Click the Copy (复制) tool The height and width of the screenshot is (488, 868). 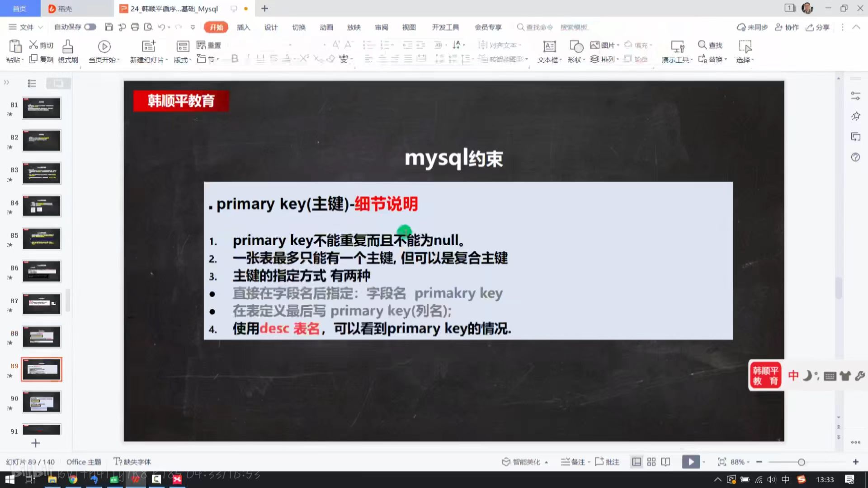pyautogui.click(x=41, y=59)
